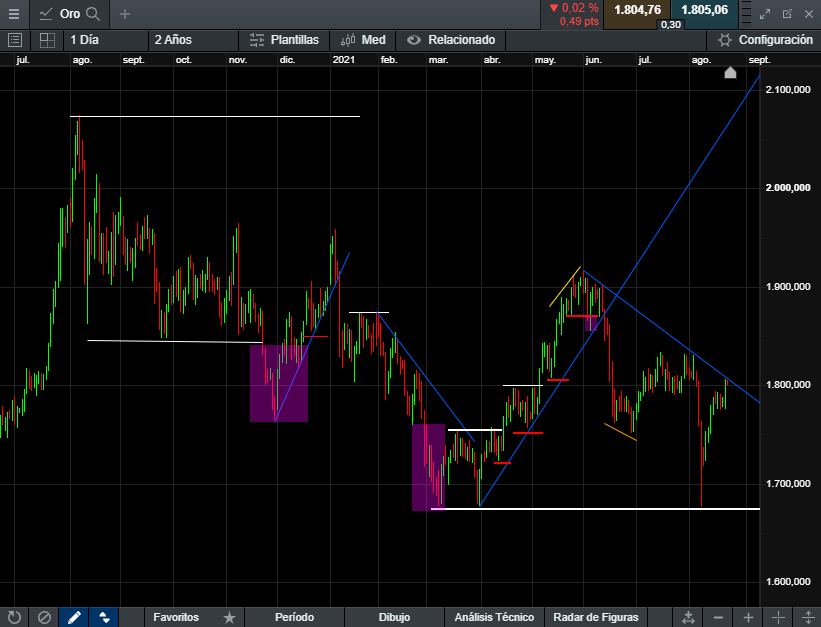Toggle the up-down arrows order tool
The image size is (821, 627).
[x=104, y=618]
